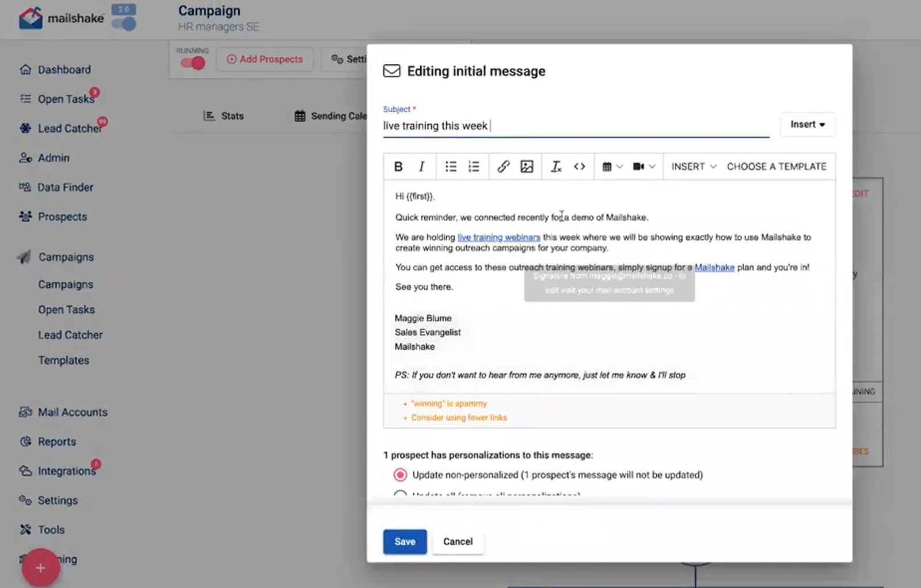Click the Mailshake link in message body

click(714, 267)
